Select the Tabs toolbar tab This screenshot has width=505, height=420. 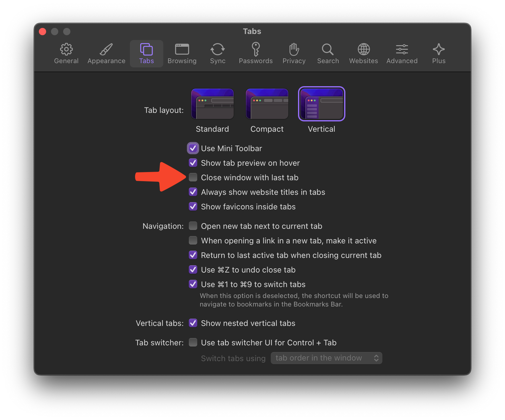[x=146, y=53]
